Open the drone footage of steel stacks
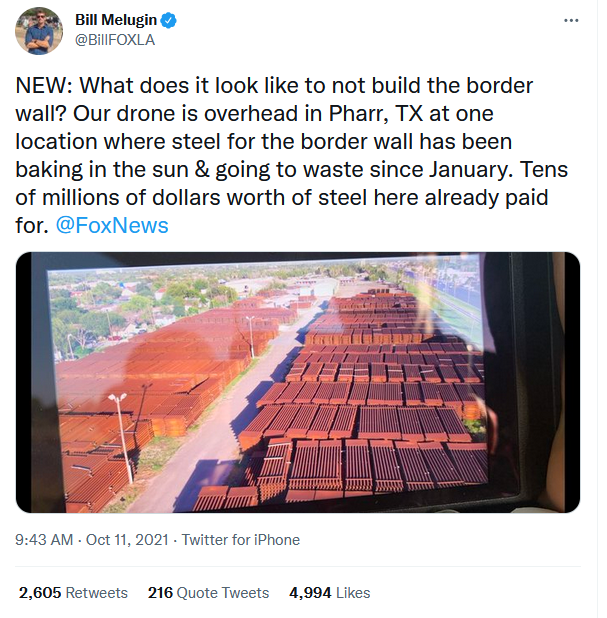 pos(298,382)
